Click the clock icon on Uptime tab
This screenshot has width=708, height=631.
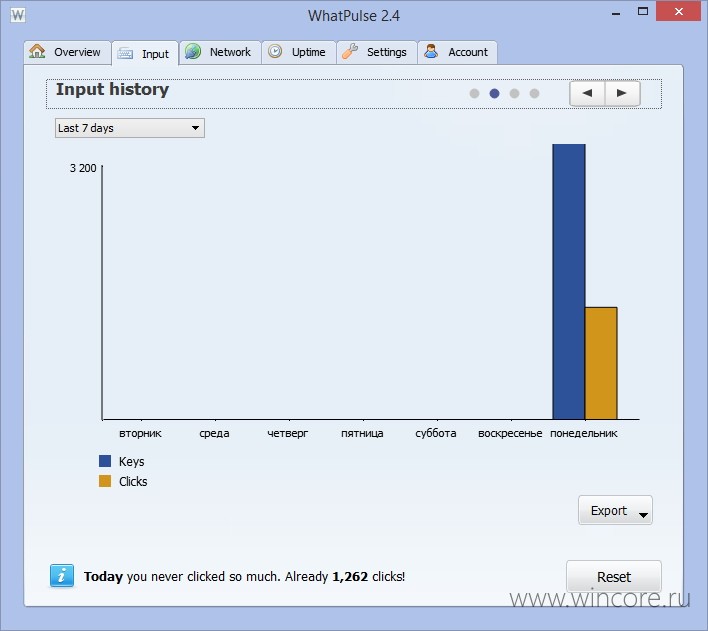click(275, 51)
